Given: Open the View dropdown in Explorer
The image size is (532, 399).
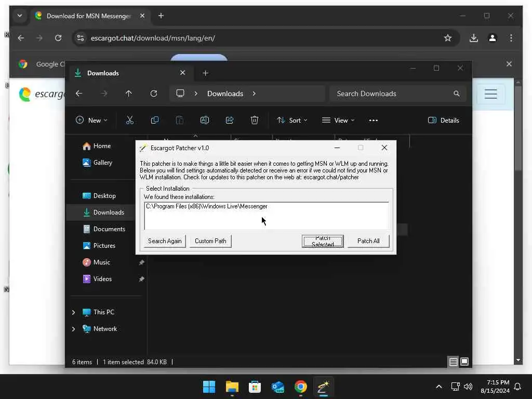Looking at the screenshot, I should (x=338, y=120).
